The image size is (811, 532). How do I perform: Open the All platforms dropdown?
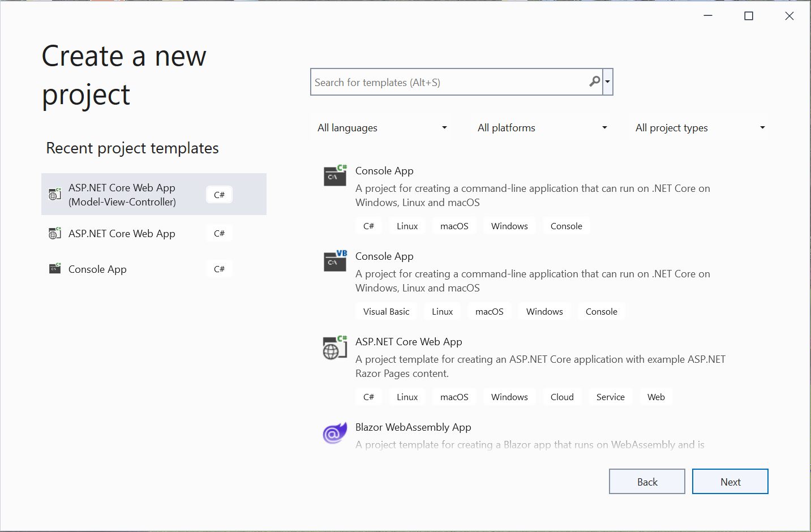pos(542,128)
